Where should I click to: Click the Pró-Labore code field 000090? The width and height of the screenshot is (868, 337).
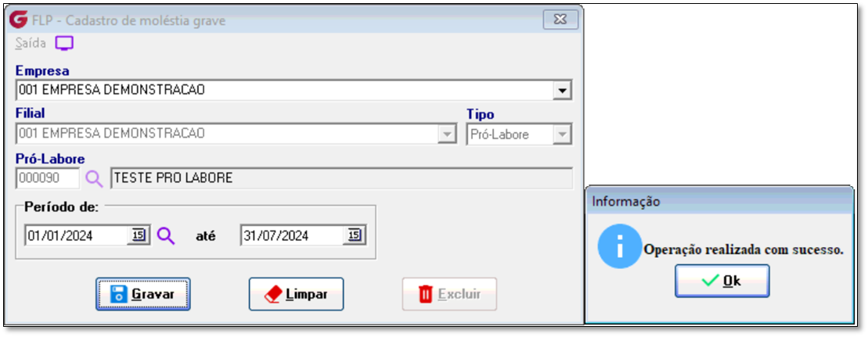click(48, 178)
